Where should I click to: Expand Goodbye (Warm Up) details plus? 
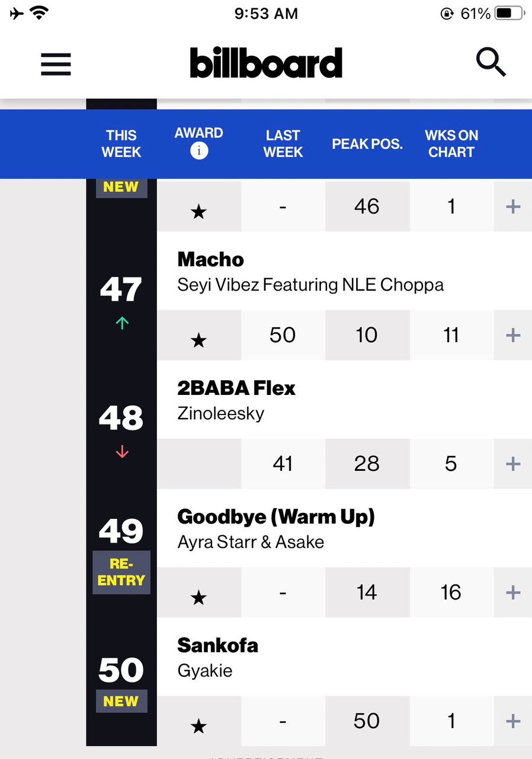click(x=513, y=592)
